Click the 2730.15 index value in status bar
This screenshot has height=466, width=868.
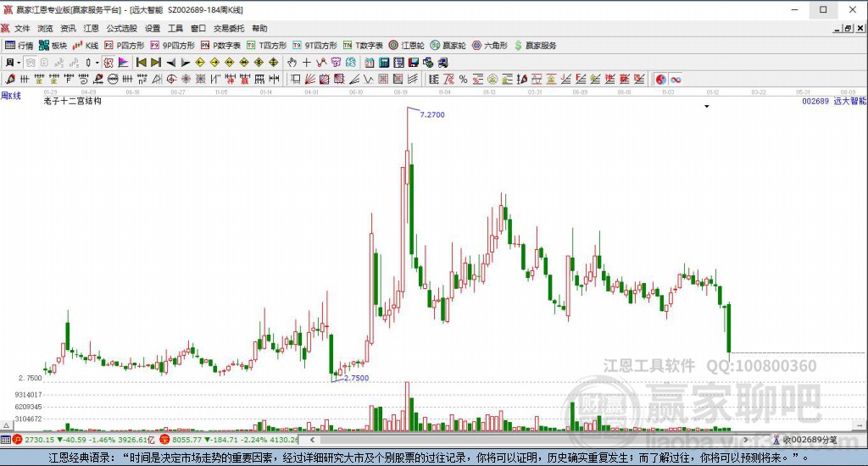[39, 440]
